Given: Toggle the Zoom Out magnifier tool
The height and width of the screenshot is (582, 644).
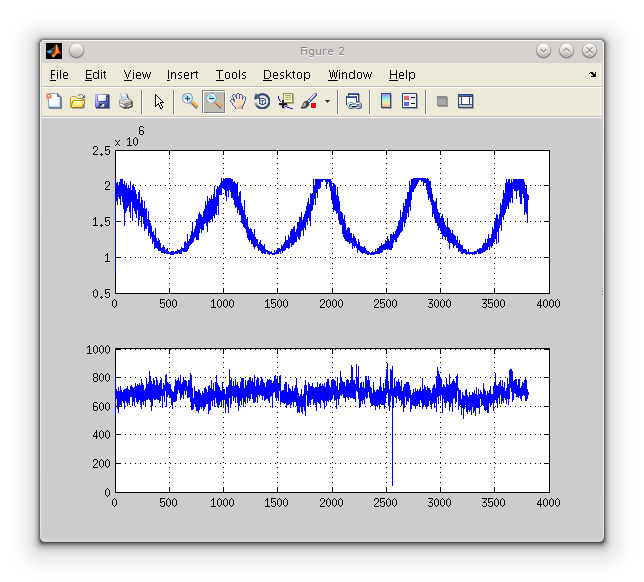Looking at the screenshot, I should point(214,101).
